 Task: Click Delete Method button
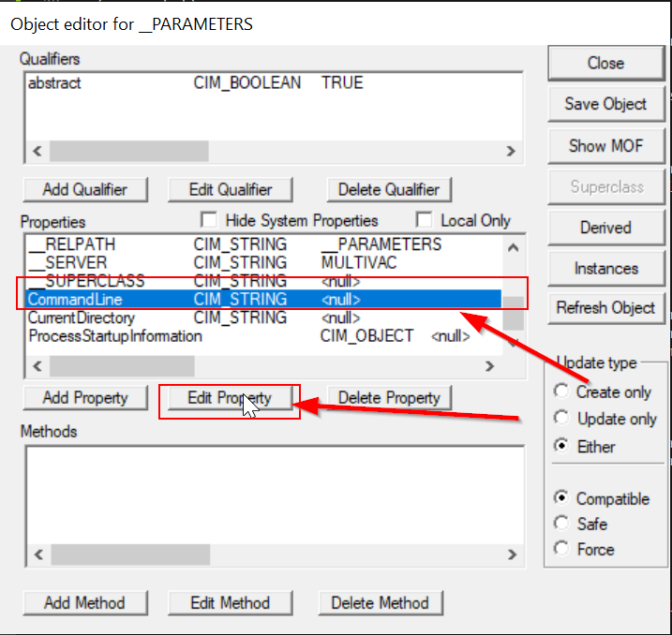pos(381,603)
